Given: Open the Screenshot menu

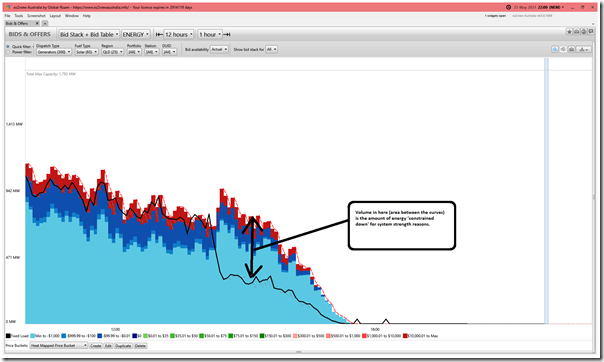Looking at the screenshot, I should 36,16.
